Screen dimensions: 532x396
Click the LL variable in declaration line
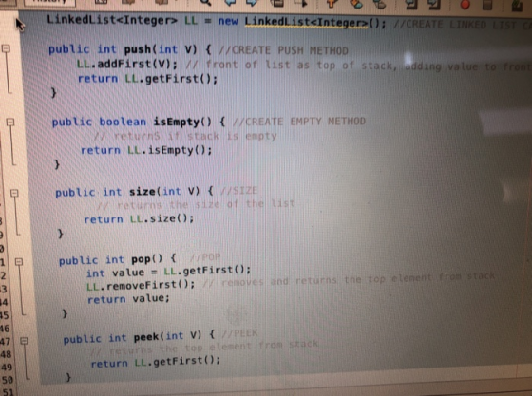coord(191,21)
